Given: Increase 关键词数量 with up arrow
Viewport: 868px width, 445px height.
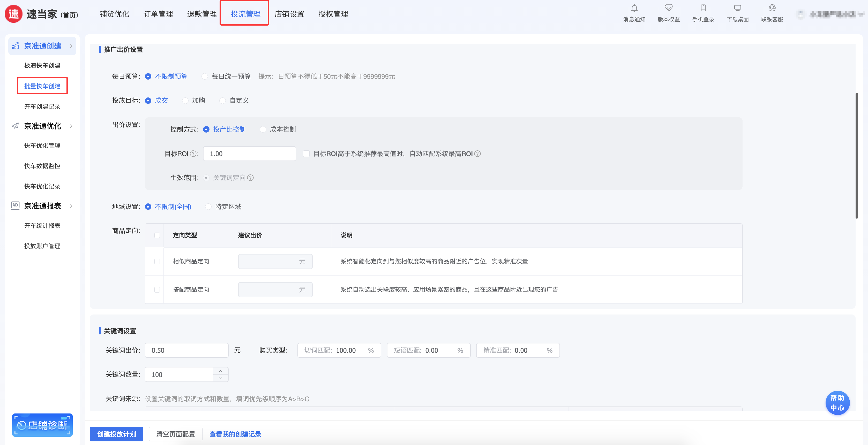Looking at the screenshot, I should (220, 371).
